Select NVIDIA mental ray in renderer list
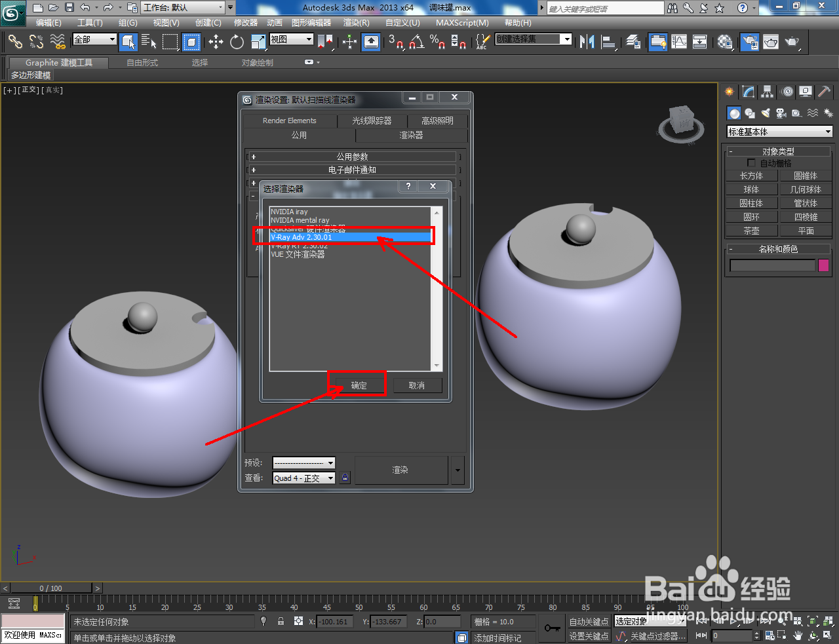The image size is (839, 644). (x=300, y=220)
